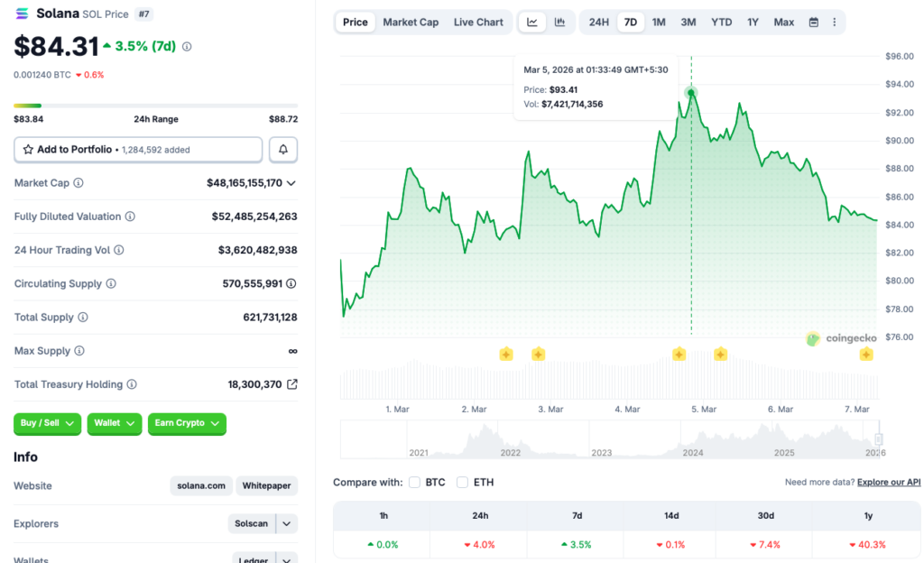This screenshot has height=563, width=924.
Task: Switch to the Market Cap tab
Action: tap(411, 22)
